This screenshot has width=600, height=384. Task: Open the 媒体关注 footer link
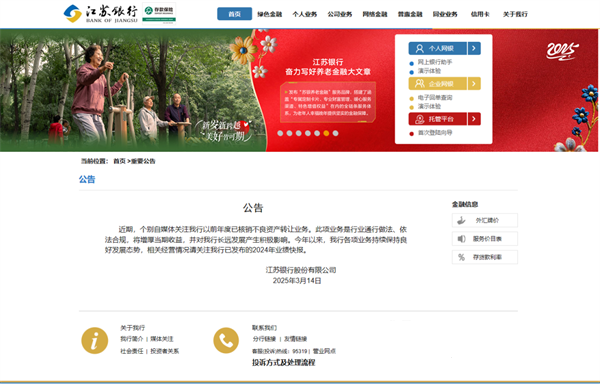pyautogui.click(x=162, y=339)
